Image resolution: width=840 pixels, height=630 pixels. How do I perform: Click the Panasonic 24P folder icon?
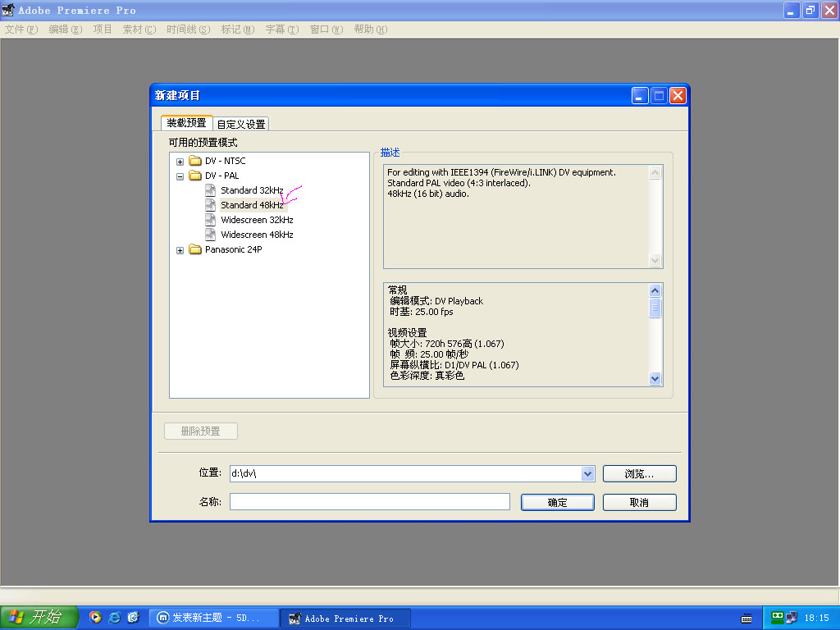tap(195, 249)
